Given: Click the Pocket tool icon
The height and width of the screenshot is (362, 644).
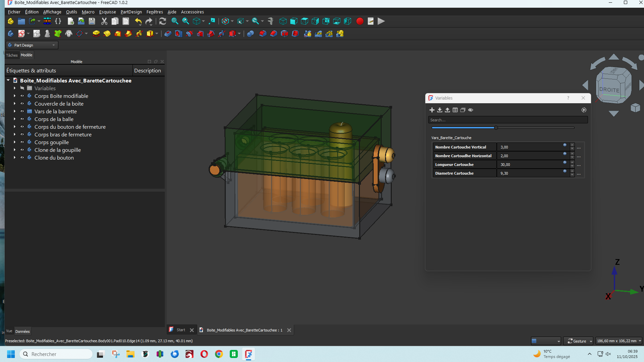Looking at the screenshot, I should coord(168,34).
